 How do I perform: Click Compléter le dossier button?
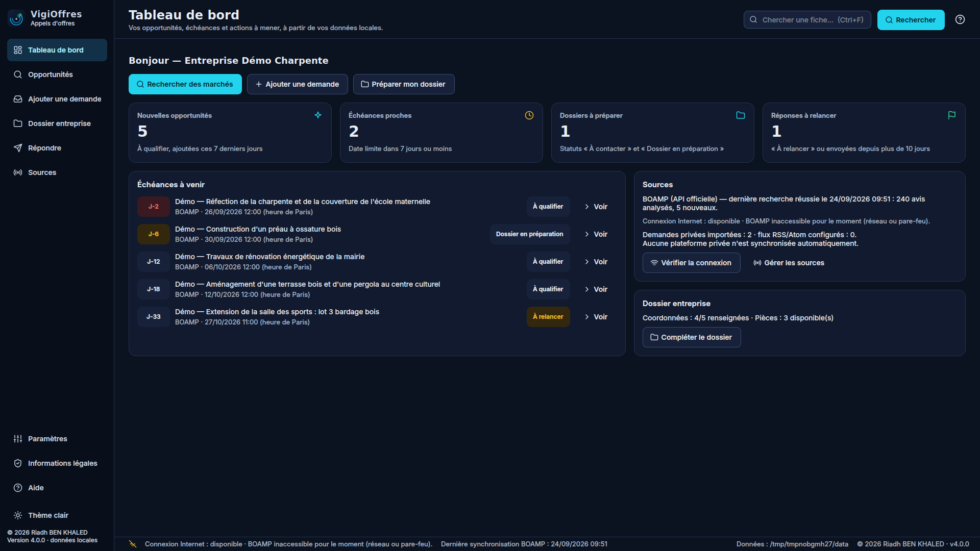coord(692,337)
